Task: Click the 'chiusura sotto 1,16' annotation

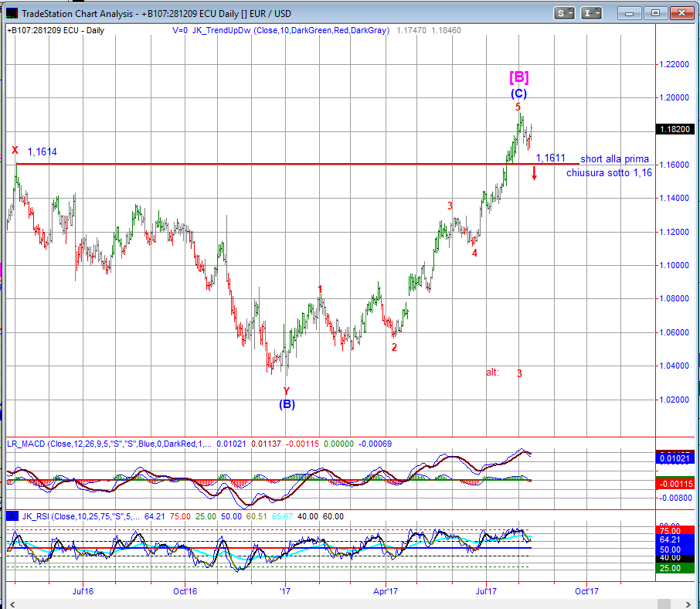Action: pyautogui.click(x=609, y=173)
